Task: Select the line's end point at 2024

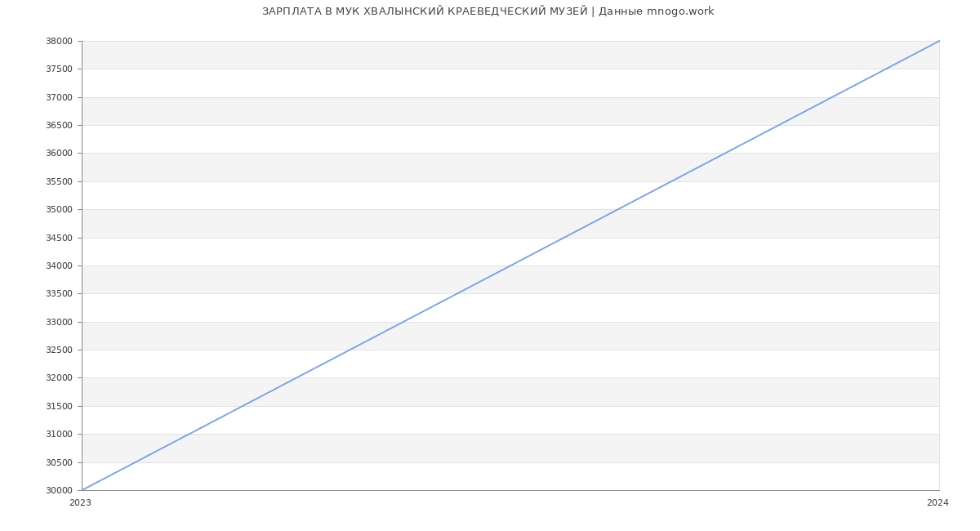Action: click(939, 41)
